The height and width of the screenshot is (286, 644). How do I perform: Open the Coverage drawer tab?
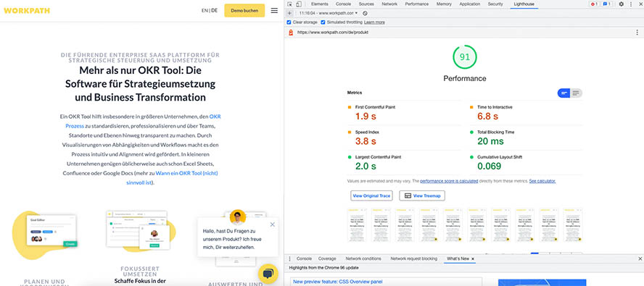(327, 259)
